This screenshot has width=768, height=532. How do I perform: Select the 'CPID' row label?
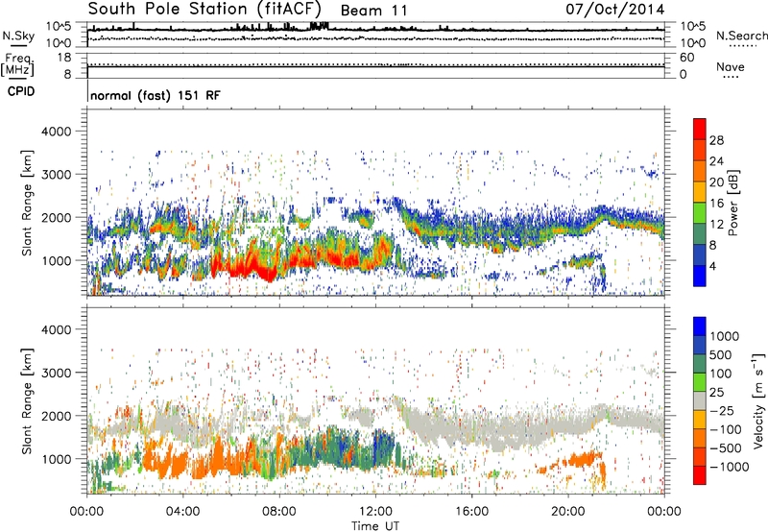pyautogui.click(x=21, y=91)
